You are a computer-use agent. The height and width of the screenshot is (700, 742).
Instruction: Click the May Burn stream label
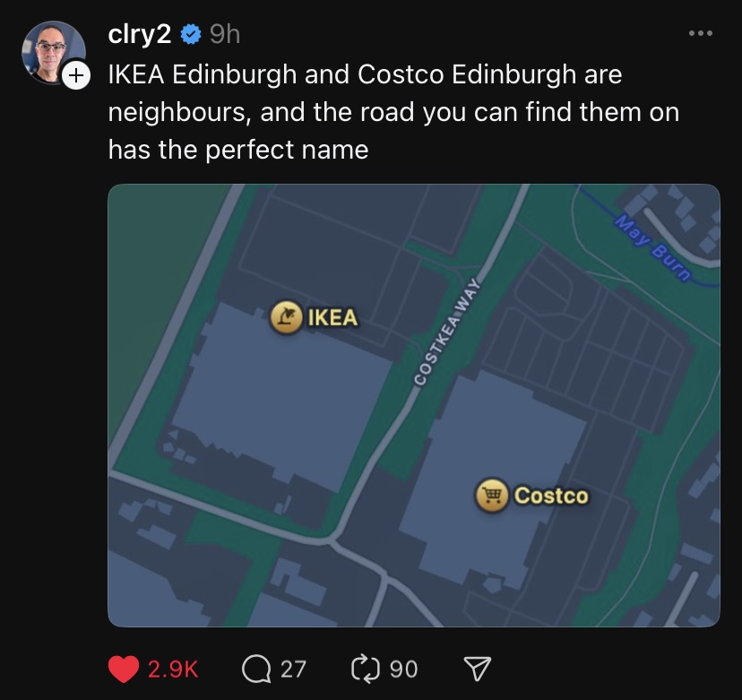click(652, 247)
